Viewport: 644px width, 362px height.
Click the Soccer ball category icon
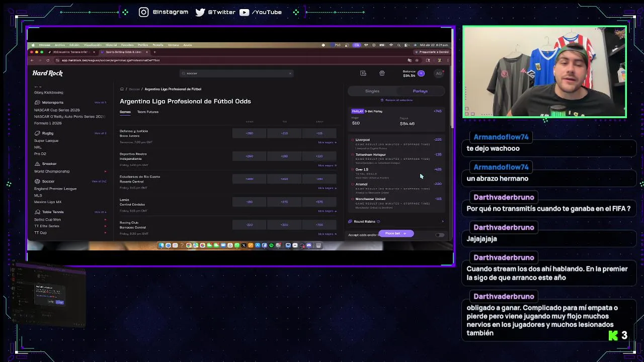(x=37, y=182)
